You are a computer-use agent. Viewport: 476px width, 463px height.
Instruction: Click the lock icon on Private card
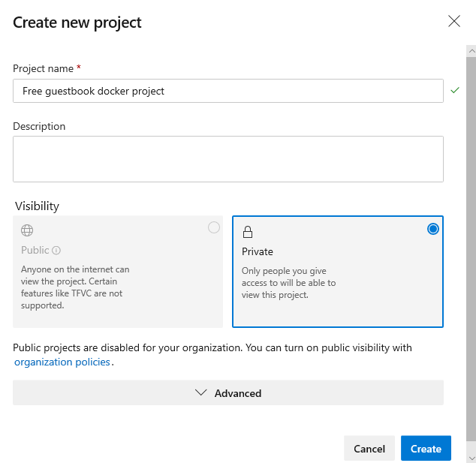248,232
